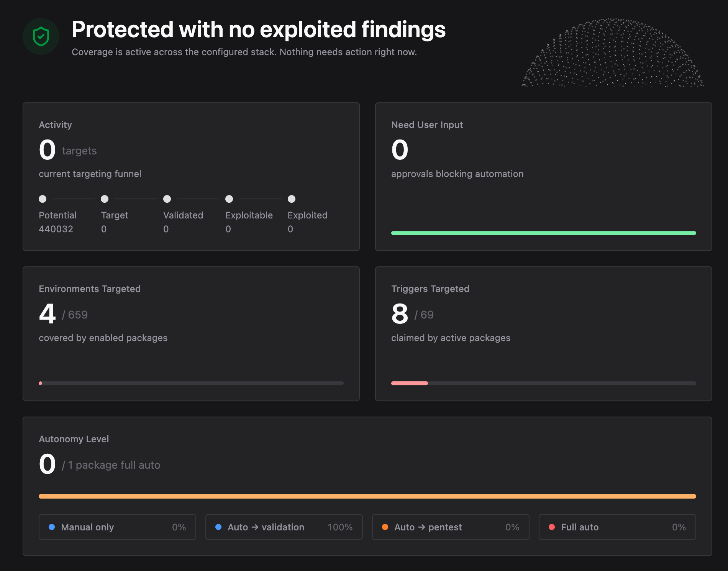
Task: Click the 'Coverage is active across' subtitle
Action: pyautogui.click(x=244, y=52)
